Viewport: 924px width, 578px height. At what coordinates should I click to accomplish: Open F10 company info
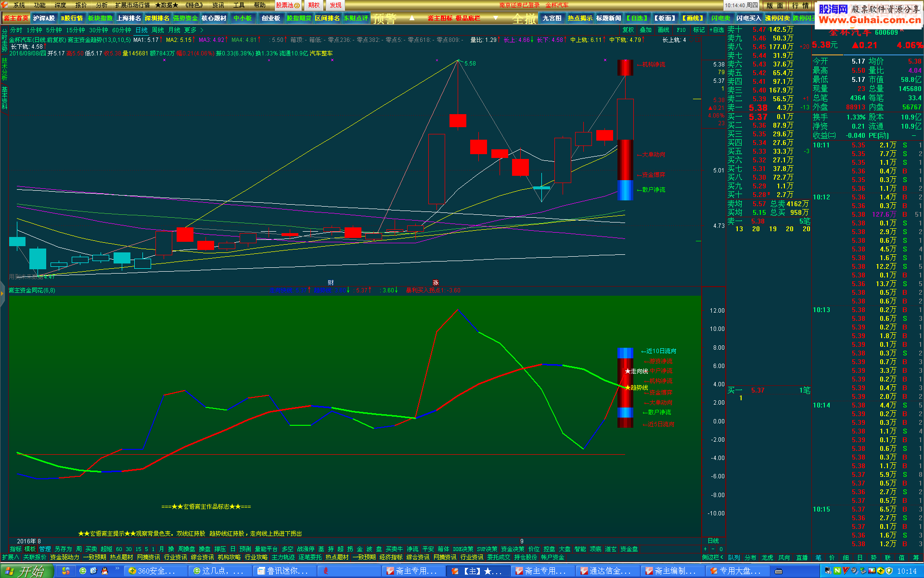click(x=681, y=30)
